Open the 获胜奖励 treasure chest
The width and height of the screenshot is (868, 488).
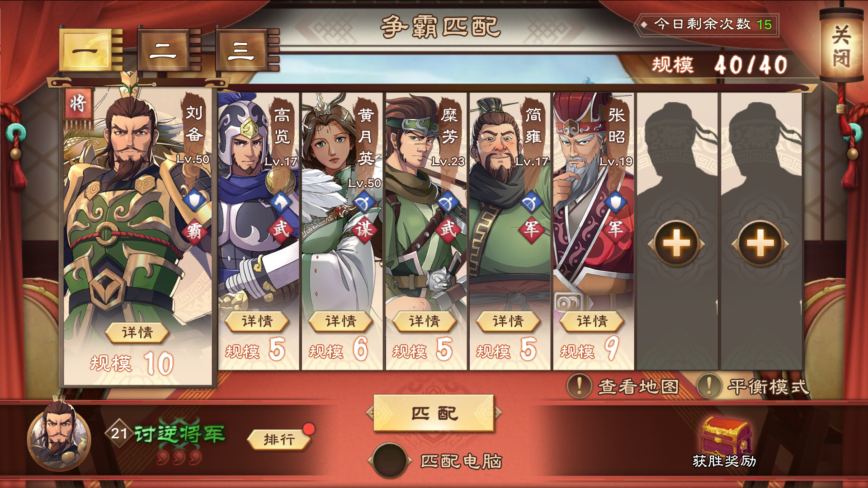pos(725,435)
